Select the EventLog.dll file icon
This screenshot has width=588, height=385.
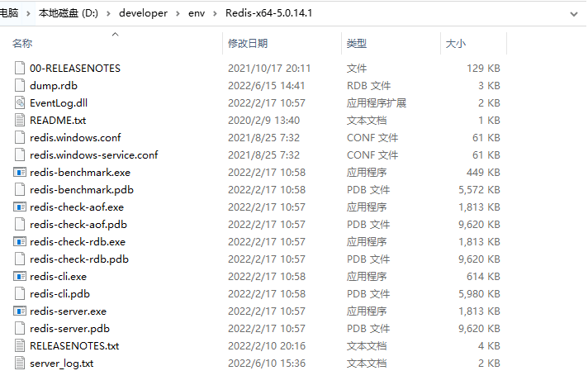(20, 102)
